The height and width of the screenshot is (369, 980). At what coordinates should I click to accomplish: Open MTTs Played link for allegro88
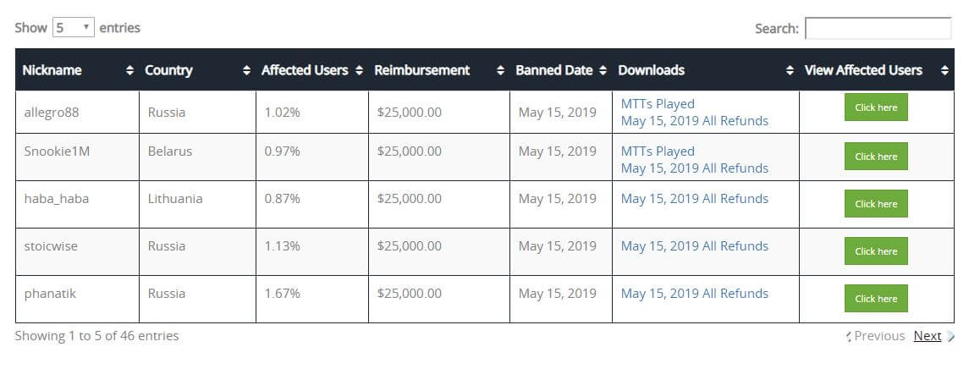coord(658,104)
